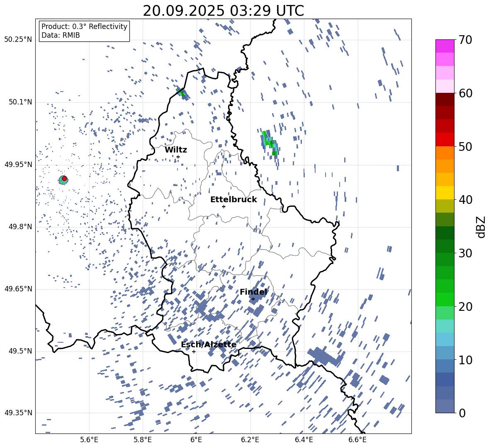491x448 pixels.
Task: Click the Esch/Alzette city label
Action: pos(209,344)
